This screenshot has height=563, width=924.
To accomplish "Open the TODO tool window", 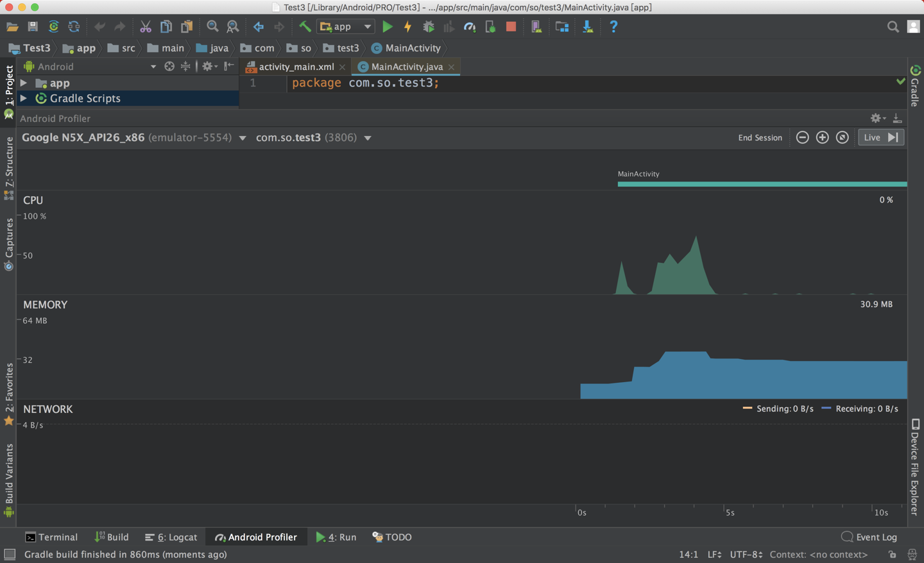I will (x=392, y=537).
